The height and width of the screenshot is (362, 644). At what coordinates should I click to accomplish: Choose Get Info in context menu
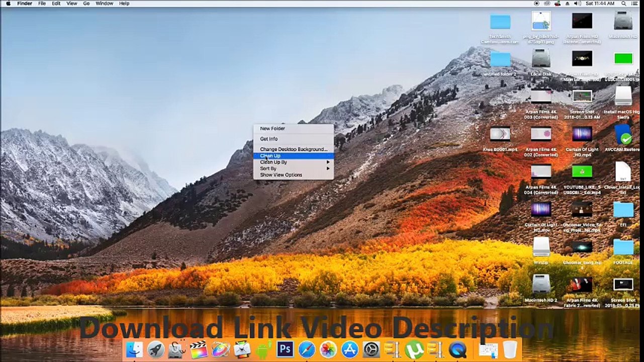point(294,139)
